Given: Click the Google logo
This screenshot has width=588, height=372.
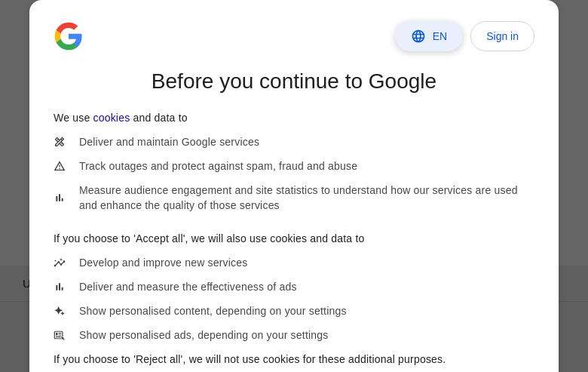Looking at the screenshot, I should pyautogui.click(x=68, y=36).
